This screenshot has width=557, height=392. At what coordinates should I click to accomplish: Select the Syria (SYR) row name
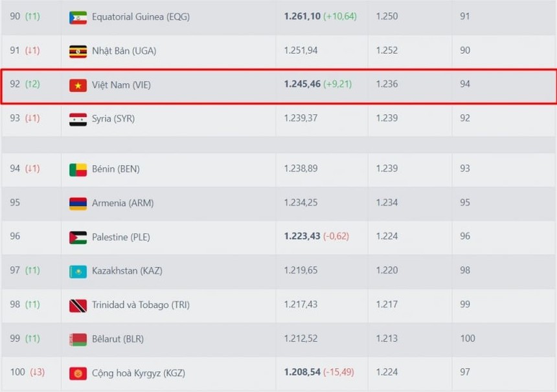113,119
